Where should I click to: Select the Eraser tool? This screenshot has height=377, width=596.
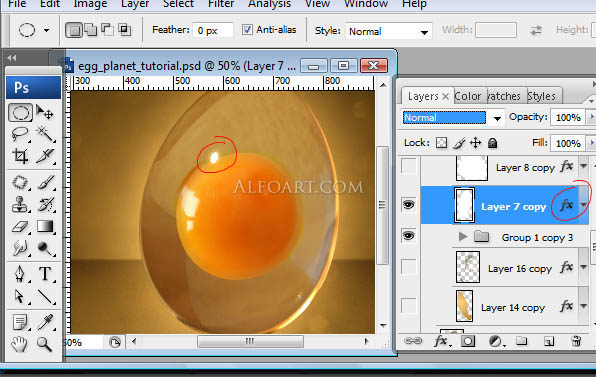click(x=20, y=227)
